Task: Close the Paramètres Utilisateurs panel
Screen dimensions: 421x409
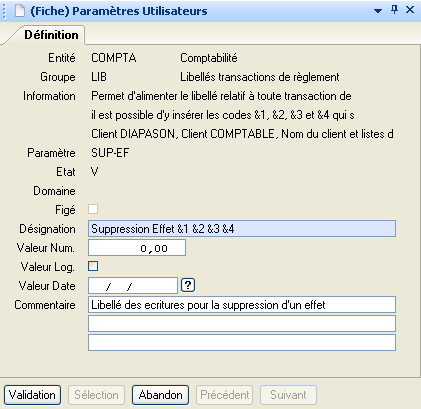Action: point(410,10)
